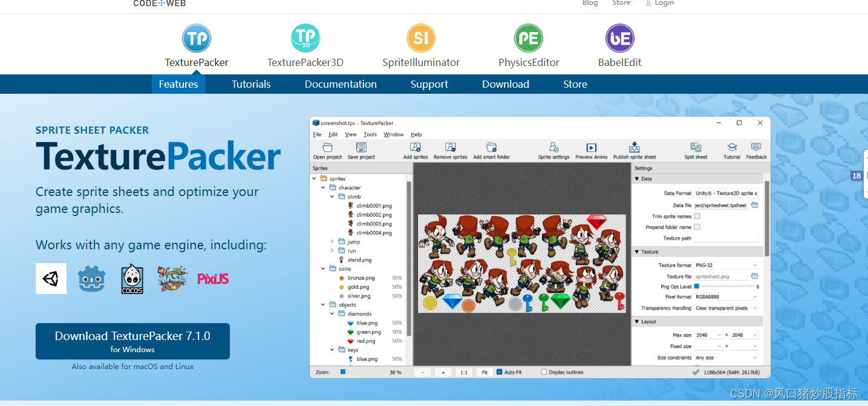Viewport: 868px width, 406px height.
Task: Open the Texture format dropdown
Action: tap(726, 265)
